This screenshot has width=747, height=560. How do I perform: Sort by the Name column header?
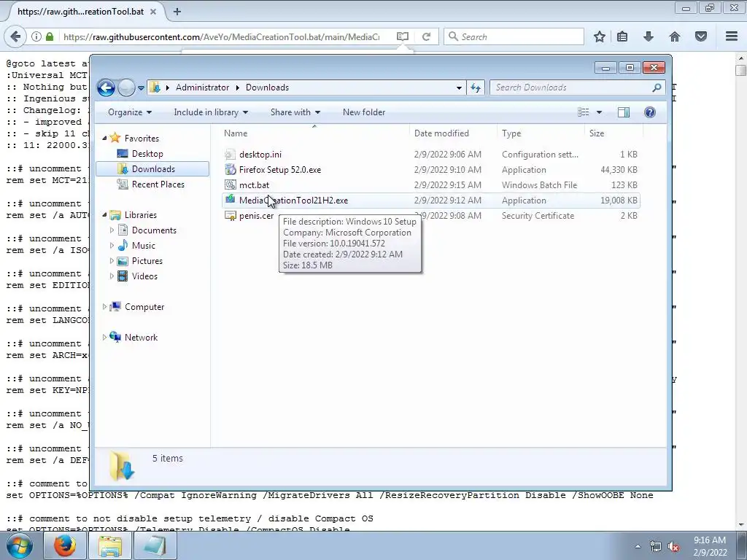[314, 133]
